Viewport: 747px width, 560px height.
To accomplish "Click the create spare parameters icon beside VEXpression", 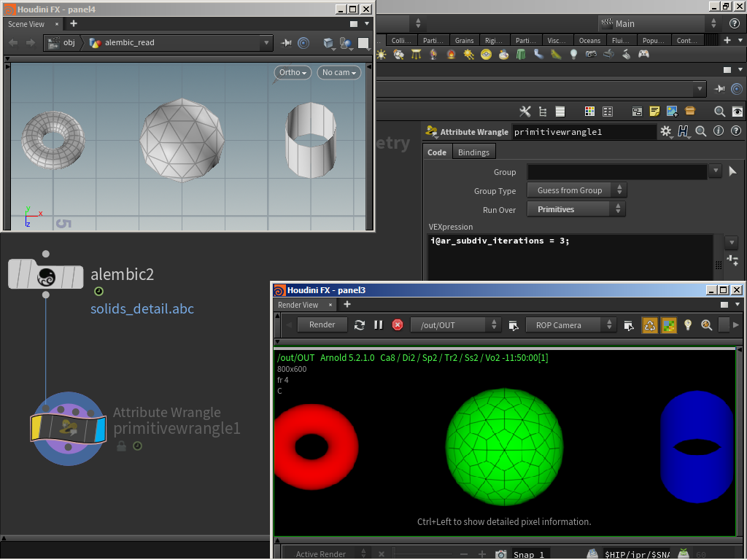I will (x=732, y=260).
